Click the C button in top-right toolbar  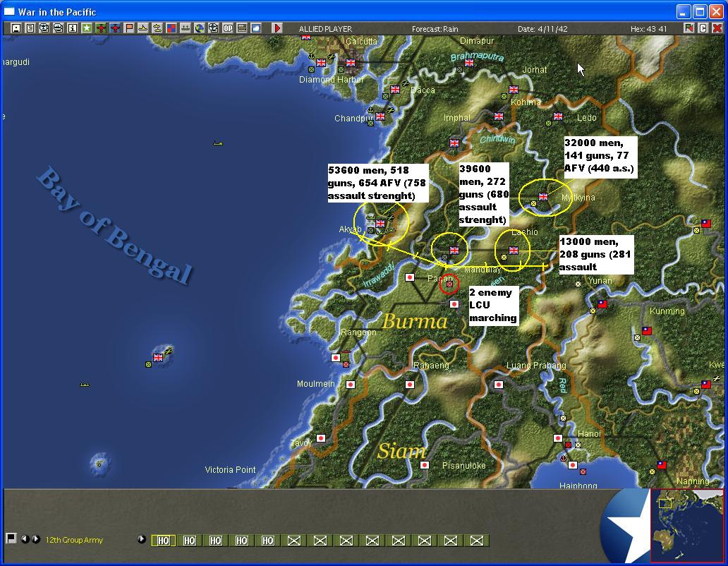(703, 28)
